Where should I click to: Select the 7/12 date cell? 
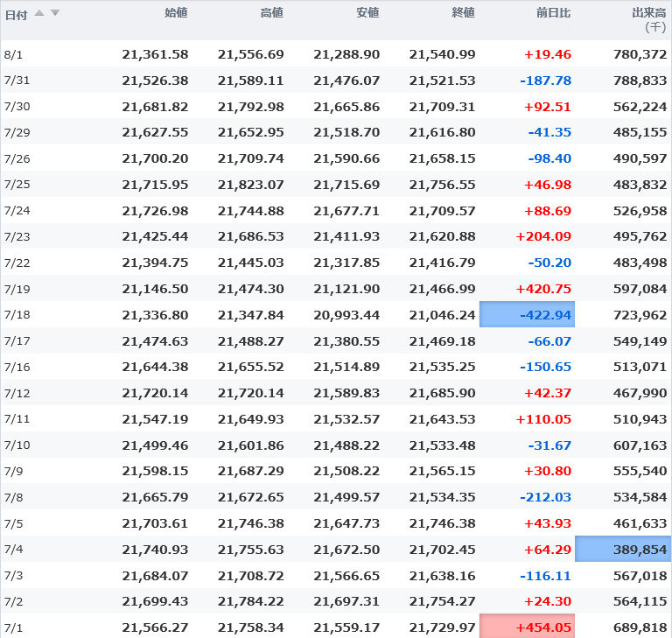click(17, 393)
